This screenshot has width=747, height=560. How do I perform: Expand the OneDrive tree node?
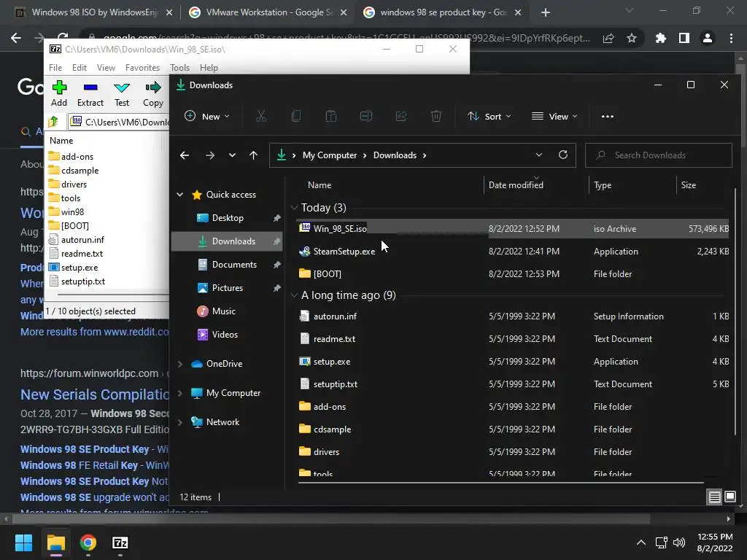pos(180,364)
